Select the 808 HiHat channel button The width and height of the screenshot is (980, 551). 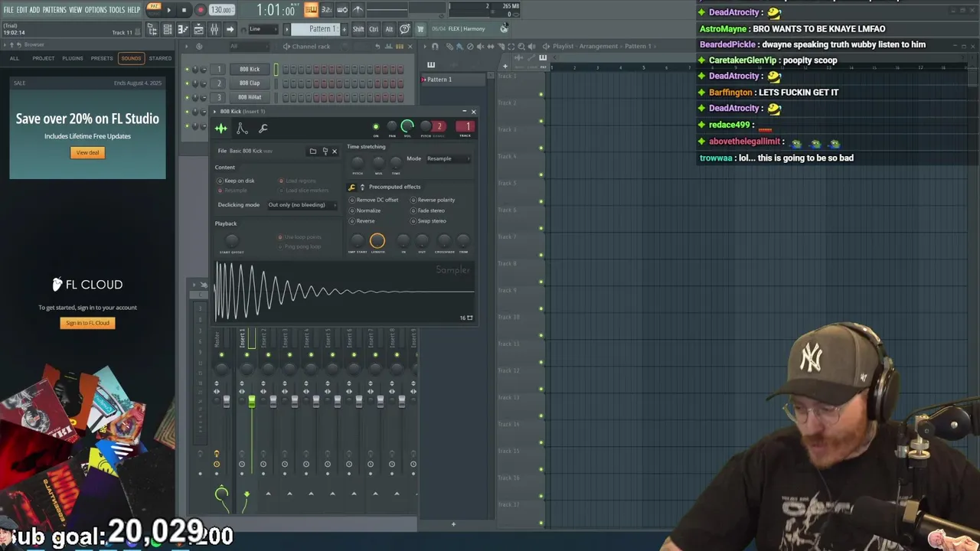250,97
